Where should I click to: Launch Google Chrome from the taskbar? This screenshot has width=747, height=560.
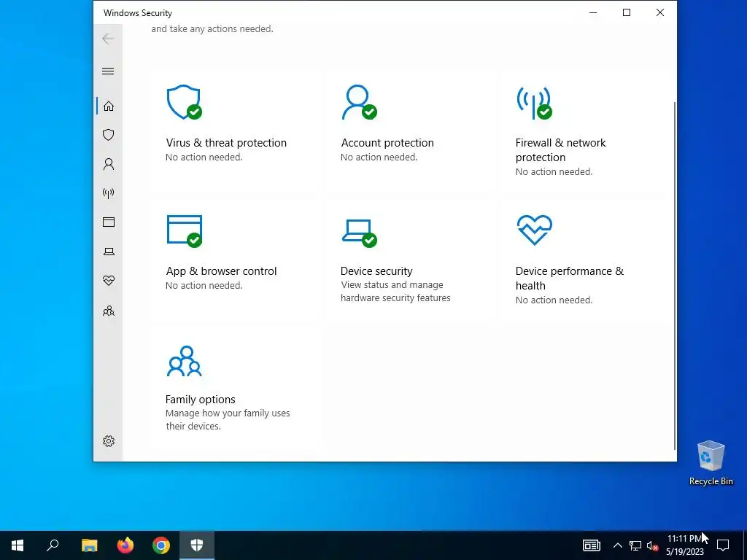[x=161, y=545]
